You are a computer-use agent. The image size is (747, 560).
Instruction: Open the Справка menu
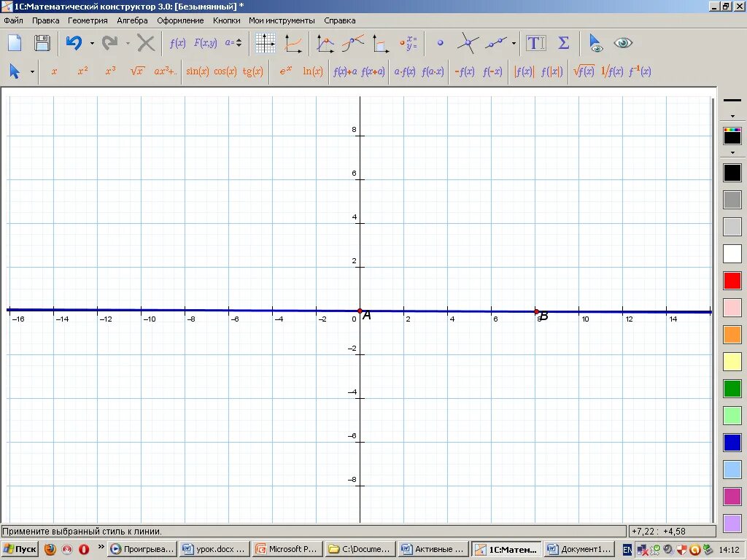click(x=340, y=20)
